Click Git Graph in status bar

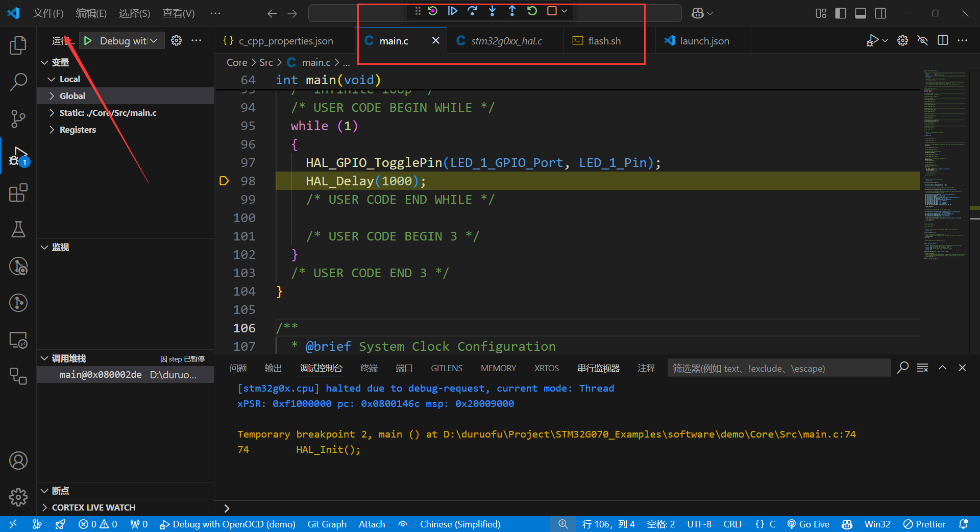327,524
